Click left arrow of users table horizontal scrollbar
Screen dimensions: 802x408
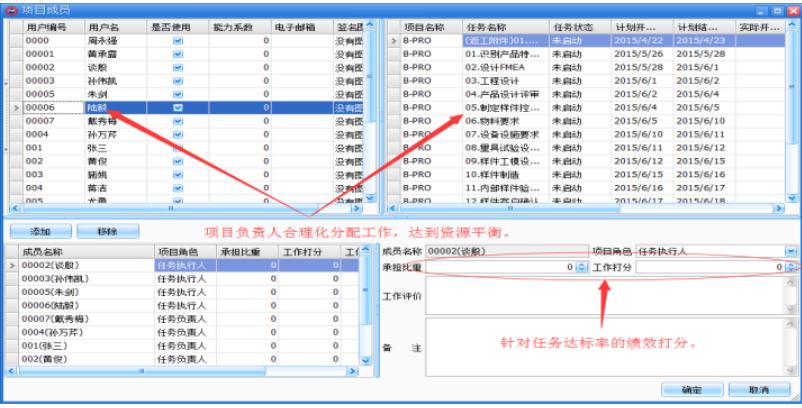[15, 209]
